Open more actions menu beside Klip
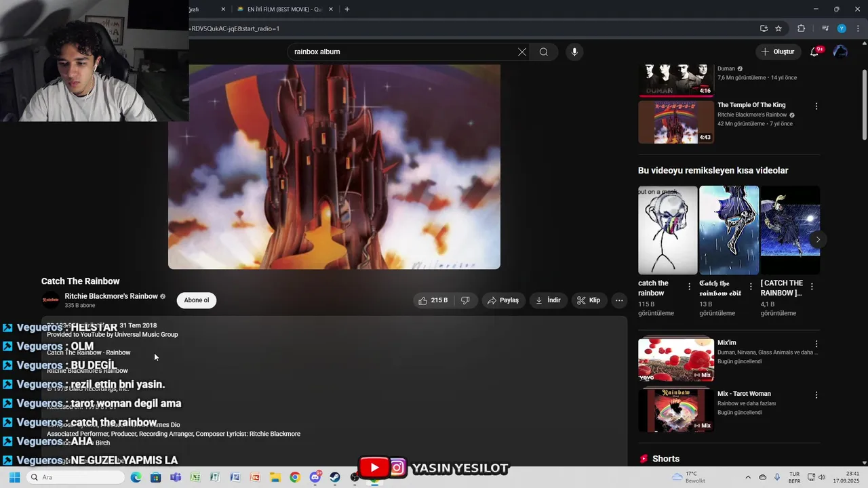The width and height of the screenshot is (868, 488). pos(619,300)
